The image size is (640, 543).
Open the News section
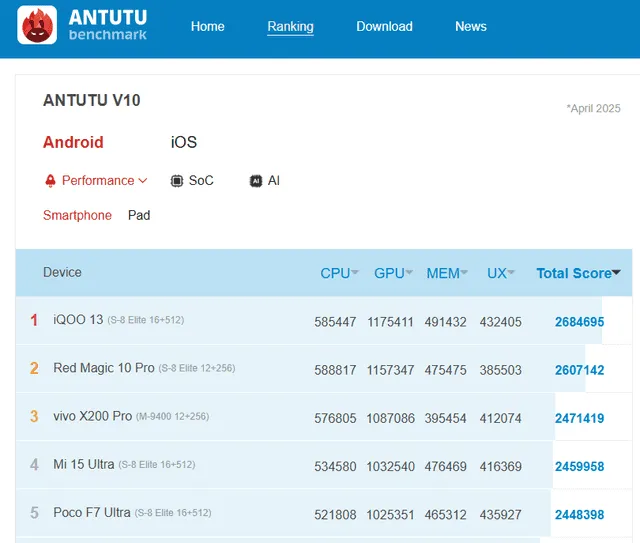(471, 27)
